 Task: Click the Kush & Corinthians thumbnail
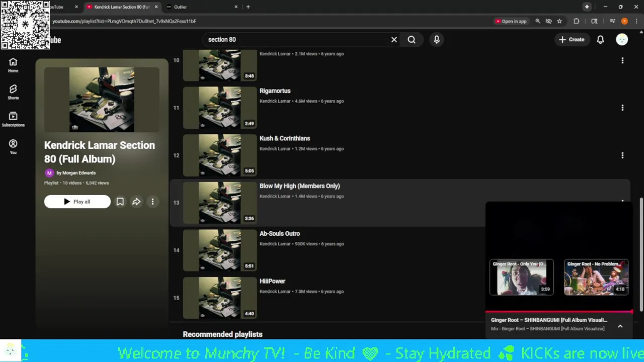point(220,155)
